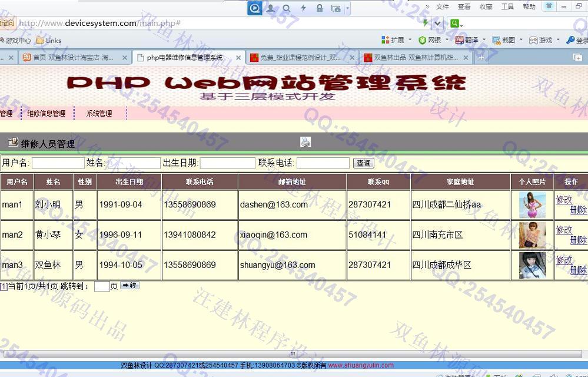This screenshot has height=377, width=588.
Task: Open the dropdown arrow next to 网银
Action: [x=447, y=40]
